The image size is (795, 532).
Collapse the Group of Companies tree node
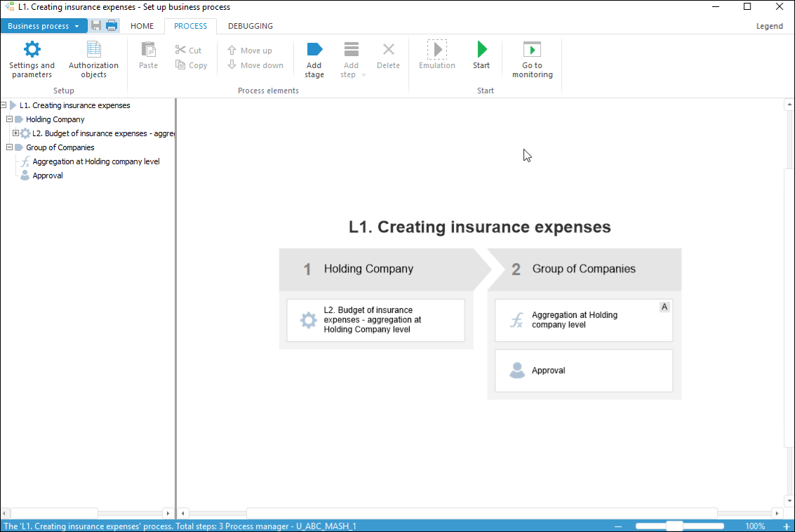(9, 147)
